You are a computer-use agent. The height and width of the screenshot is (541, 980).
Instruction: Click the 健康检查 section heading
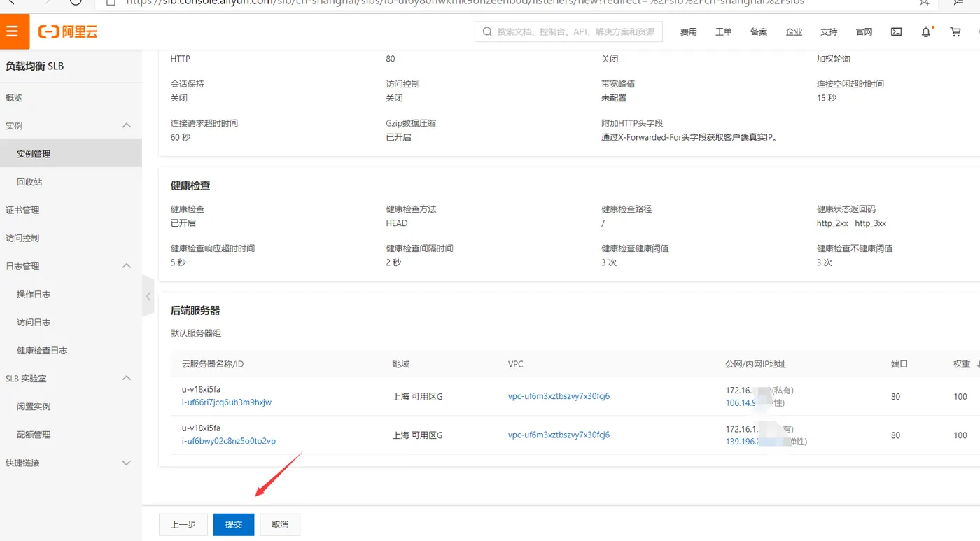click(190, 185)
